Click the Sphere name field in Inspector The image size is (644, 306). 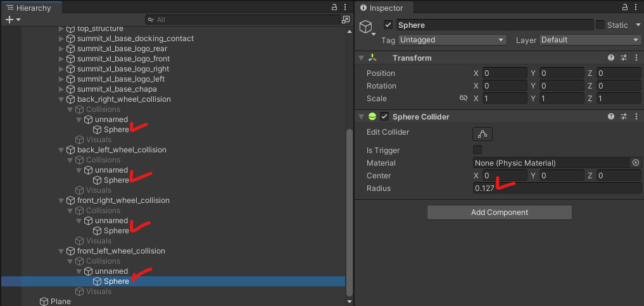495,25
